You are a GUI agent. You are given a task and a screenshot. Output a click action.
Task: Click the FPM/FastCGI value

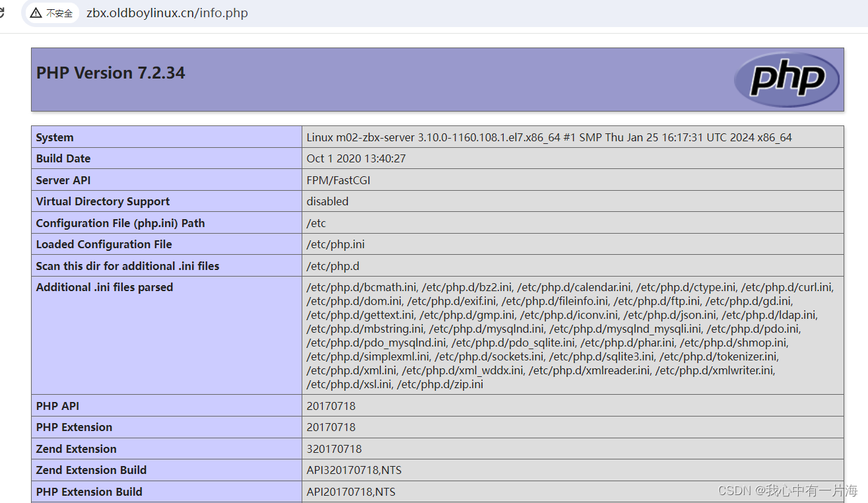338,180
